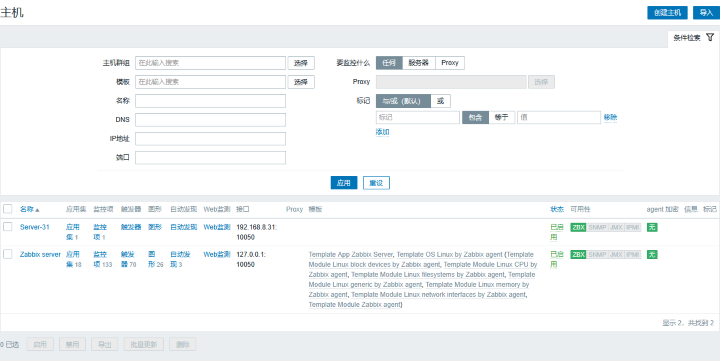
Task: Click the 无 encryption badge for Server-31
Action: 652,227
